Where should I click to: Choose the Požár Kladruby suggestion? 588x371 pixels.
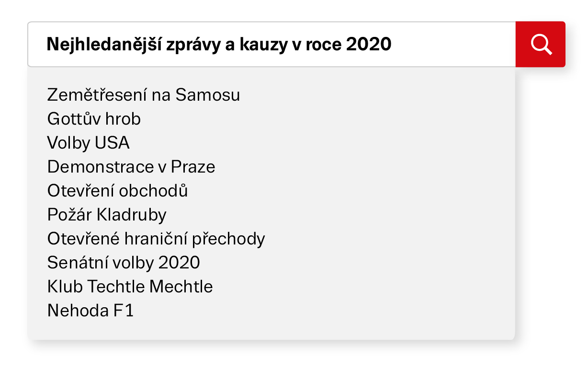(x=107, y=215)
